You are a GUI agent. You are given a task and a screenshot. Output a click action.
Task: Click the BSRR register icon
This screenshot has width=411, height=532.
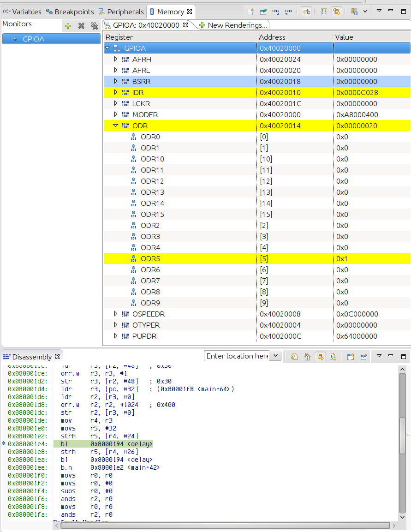[125, 81]
